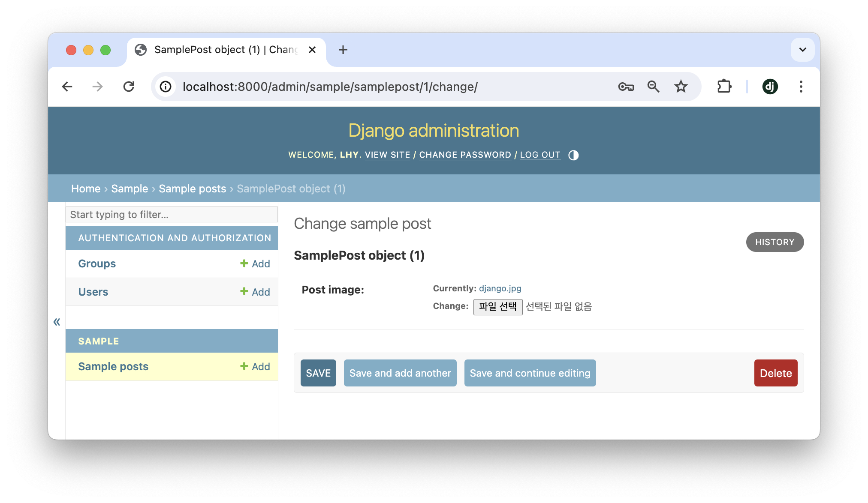Bookmark this page with the star

tap(681, 87)
